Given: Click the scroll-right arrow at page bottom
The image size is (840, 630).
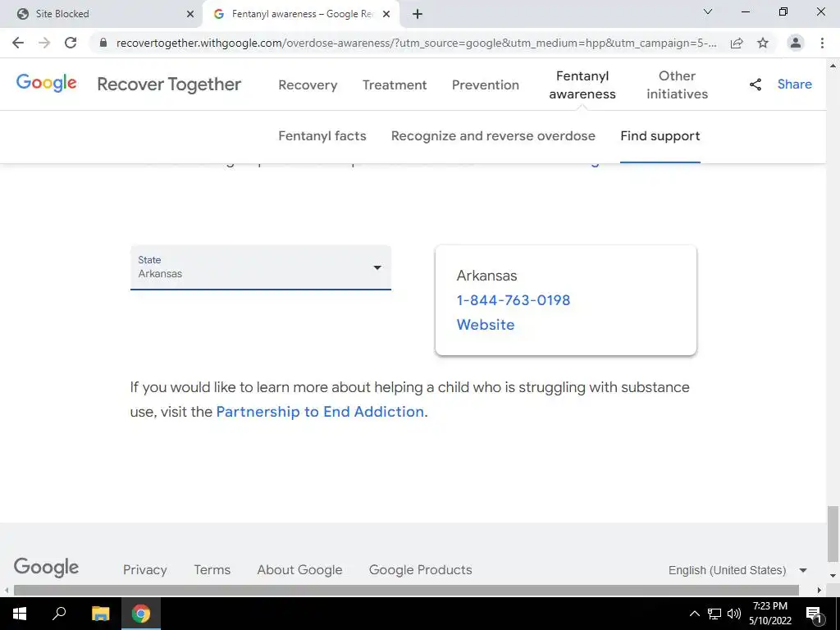Looking at the screenshot, I should click(x=819, y=591).
